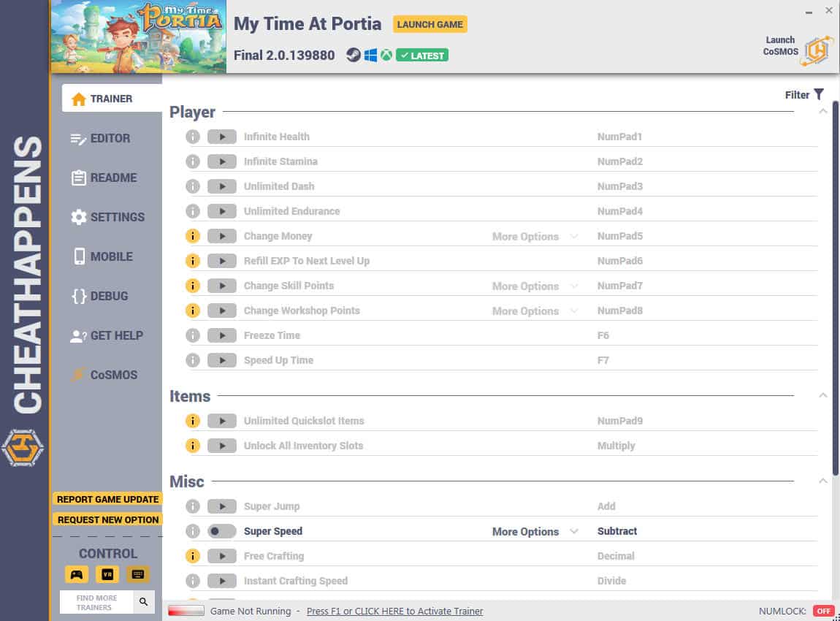The width and height of the screenshot is (840, 621).
Task: Click the My Time At Portia game thumbnail
Action: [x=138, y=37]
